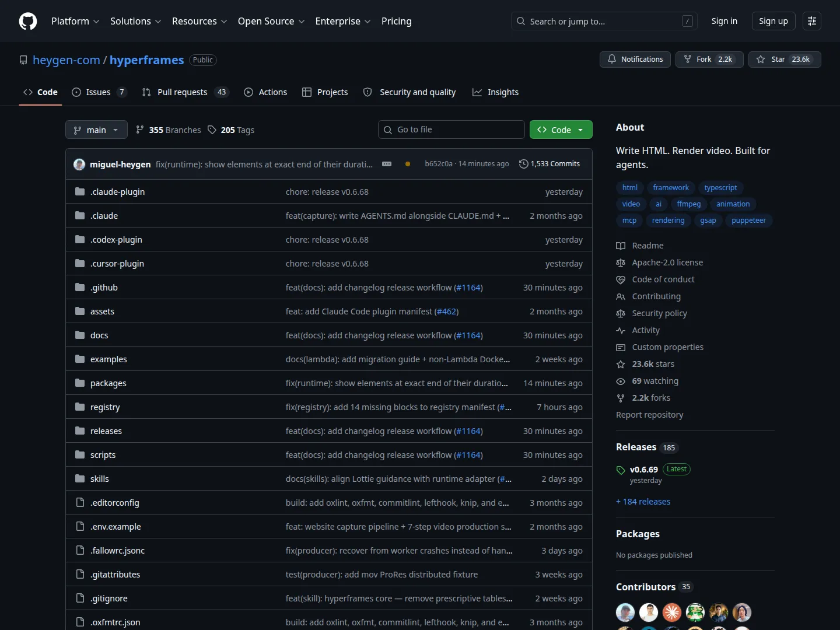This screenshot has height=630, width=840.
Task: Click the file icon for .env.example
Action: point(80,526)
